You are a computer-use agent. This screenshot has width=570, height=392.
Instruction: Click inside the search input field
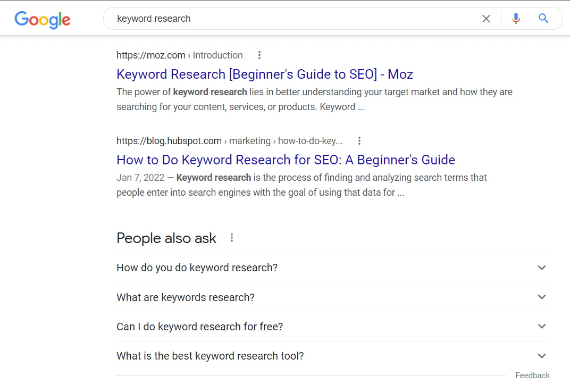[x=266, y=18]
